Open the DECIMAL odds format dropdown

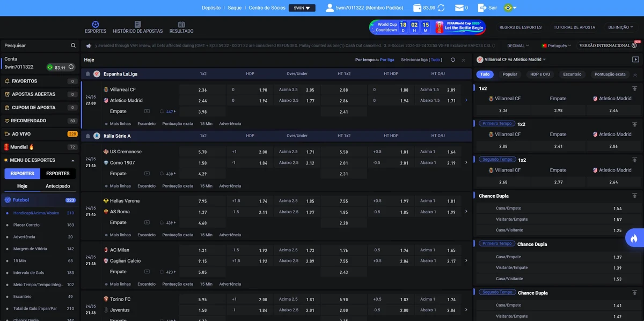(x=518, y=46)
